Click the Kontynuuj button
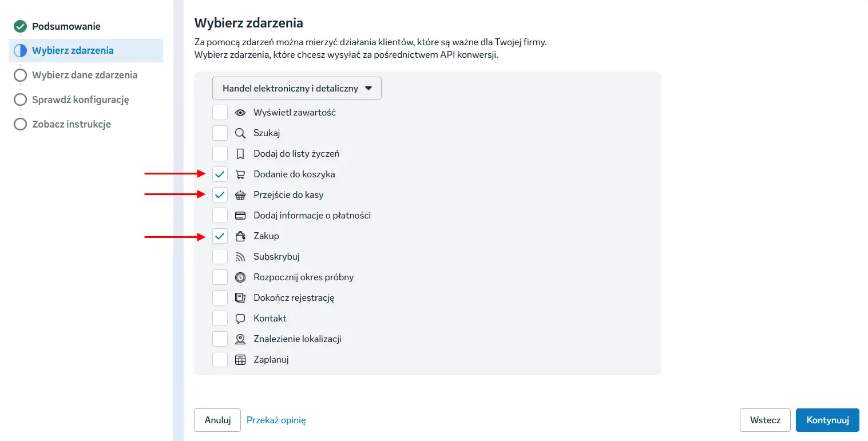 coord(827,420)
